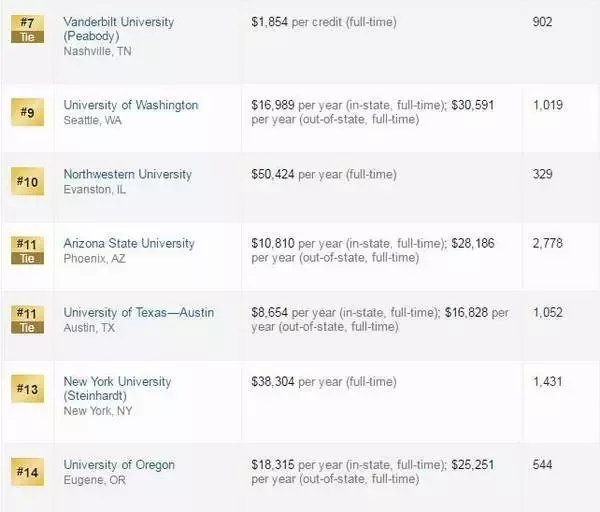
Task: Click the #7 Tie rank badge
Action: pyautogui.click(x=27, y=29)
